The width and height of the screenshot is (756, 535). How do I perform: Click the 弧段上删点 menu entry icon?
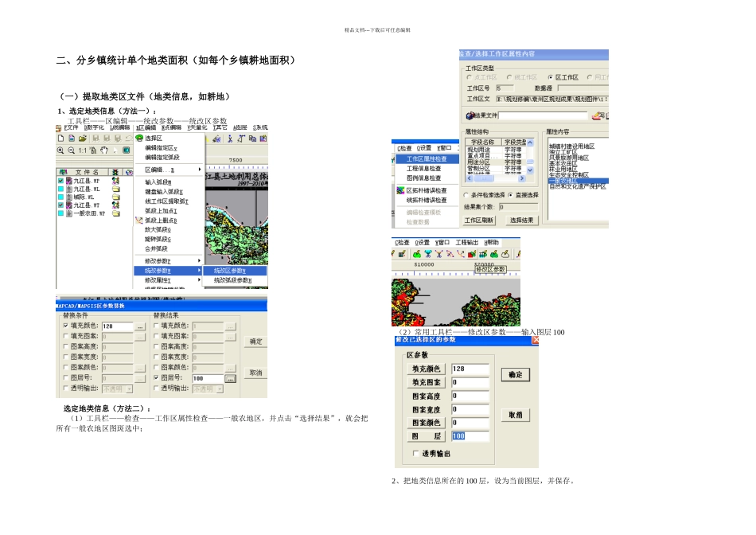tap(138, 221)
